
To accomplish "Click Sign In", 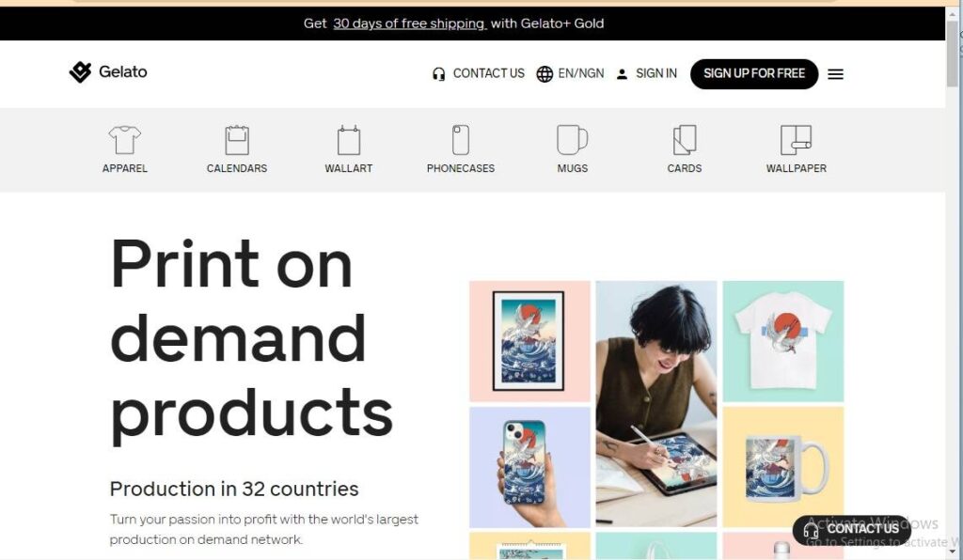I will [647, 73].
